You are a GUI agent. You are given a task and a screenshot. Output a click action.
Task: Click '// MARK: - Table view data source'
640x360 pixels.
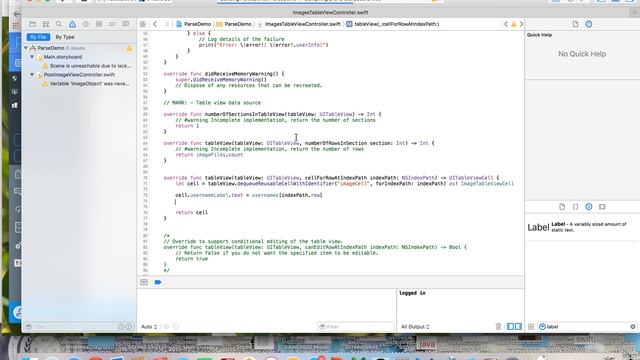212,103
